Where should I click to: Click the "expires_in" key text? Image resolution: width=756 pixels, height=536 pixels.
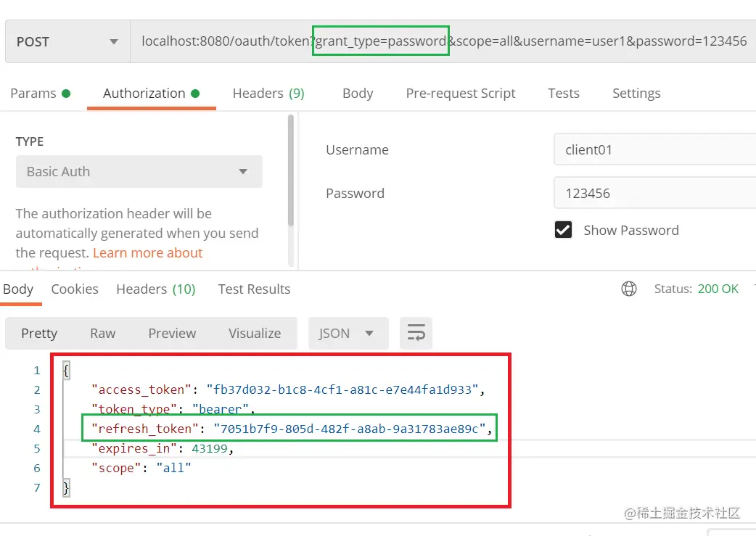(x=134, y=449)
